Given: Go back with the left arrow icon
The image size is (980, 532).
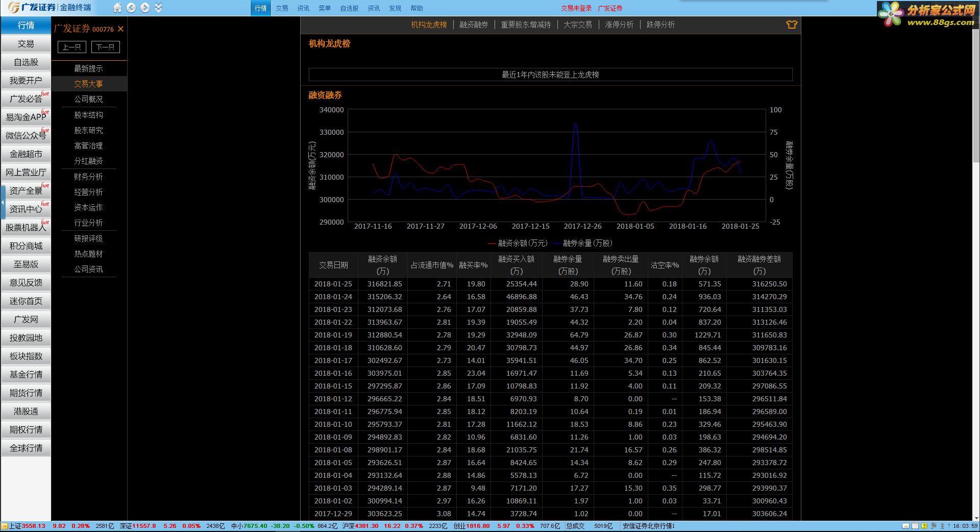Looking at the screenshot, I should pos(131,8).
